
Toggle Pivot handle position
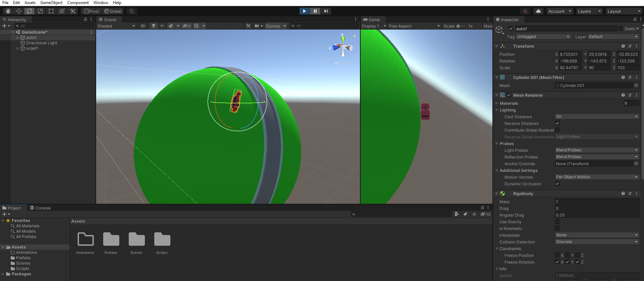tap(91, 11)
